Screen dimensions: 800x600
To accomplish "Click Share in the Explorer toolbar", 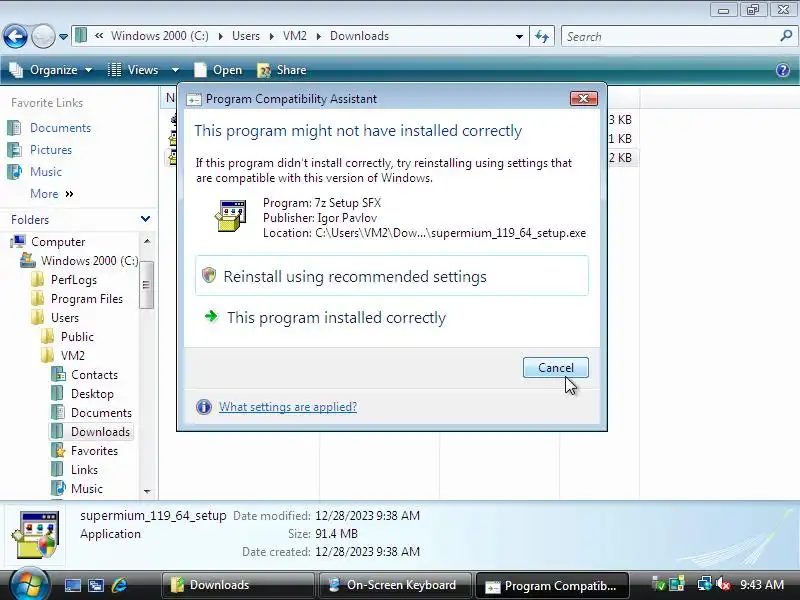I will click(282, 70).
